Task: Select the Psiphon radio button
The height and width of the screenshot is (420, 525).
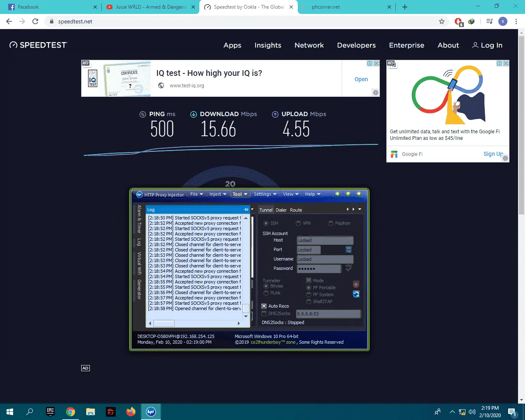Action: point(331,223)
